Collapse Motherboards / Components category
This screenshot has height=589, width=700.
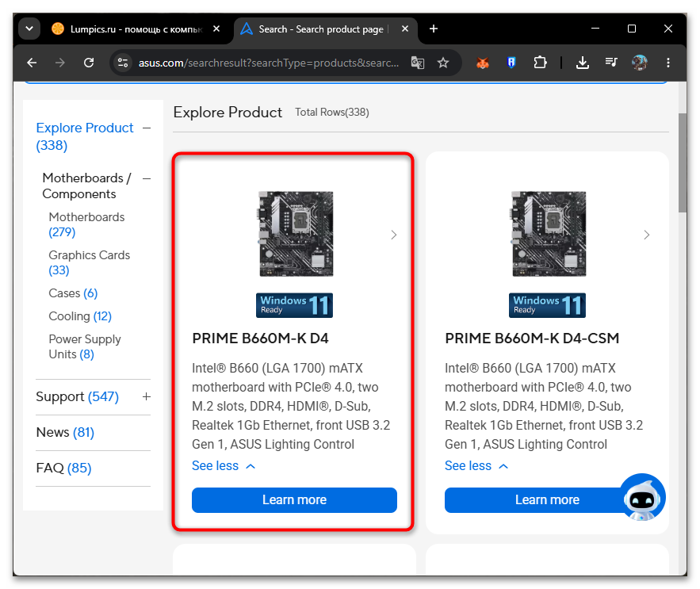click(147, 178)
